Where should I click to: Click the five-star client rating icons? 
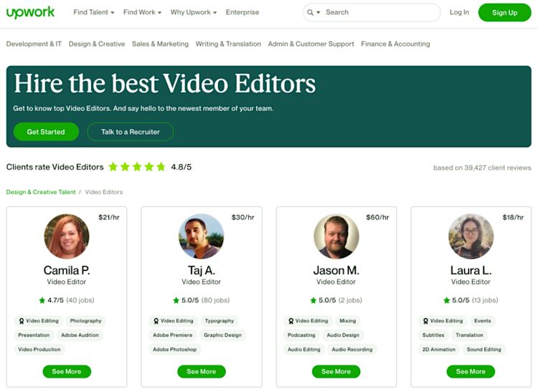tap(137, 167)
